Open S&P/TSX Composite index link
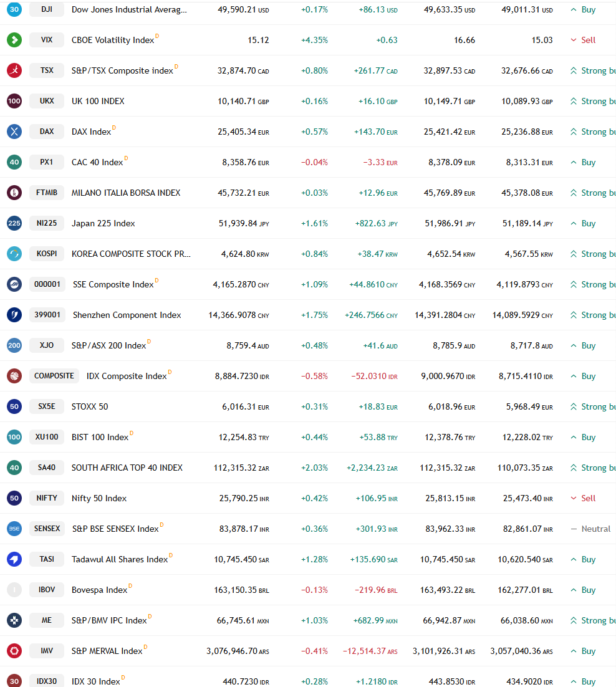The image size is (616, 687). click(x=123, y=70)
